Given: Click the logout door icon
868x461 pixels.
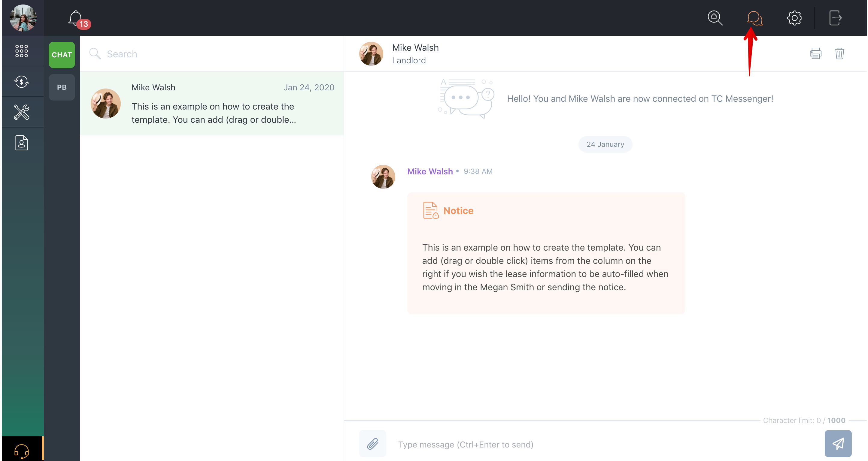Looking at the screenshot, I should [836, 18].
